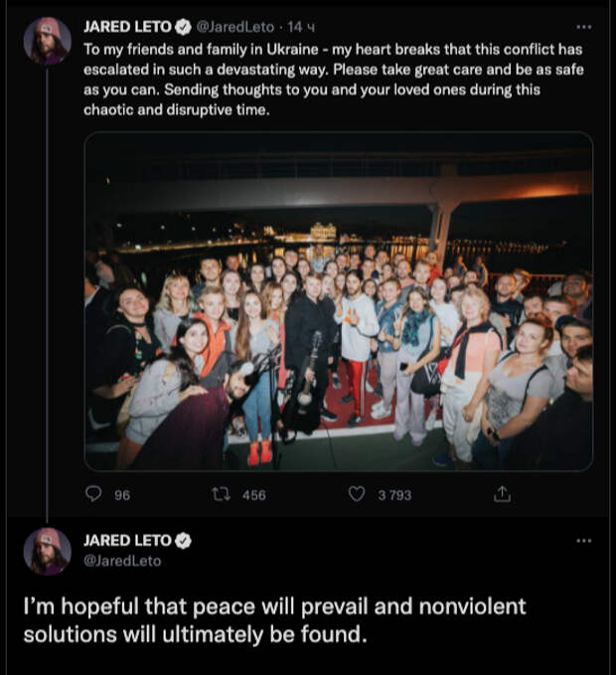616x675 pixels.
Task: Click JARED LETO name on first tweet
Action: (x=127, y=27)
